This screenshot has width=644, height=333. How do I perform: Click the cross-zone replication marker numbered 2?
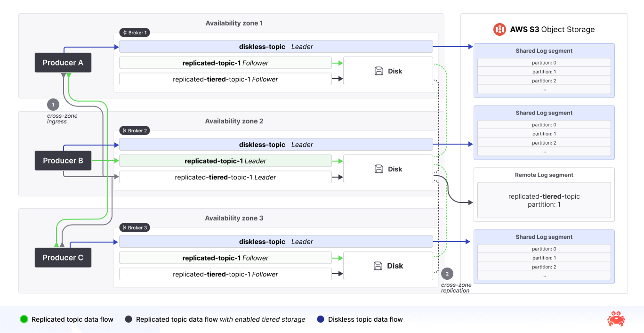click(447, 273)
